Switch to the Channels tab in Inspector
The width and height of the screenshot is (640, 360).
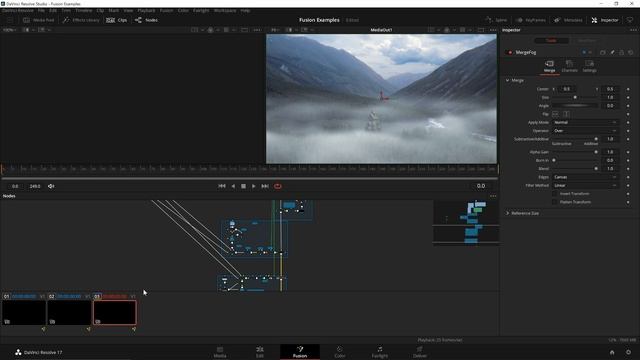pyautogui.click(x=569, y=66)
